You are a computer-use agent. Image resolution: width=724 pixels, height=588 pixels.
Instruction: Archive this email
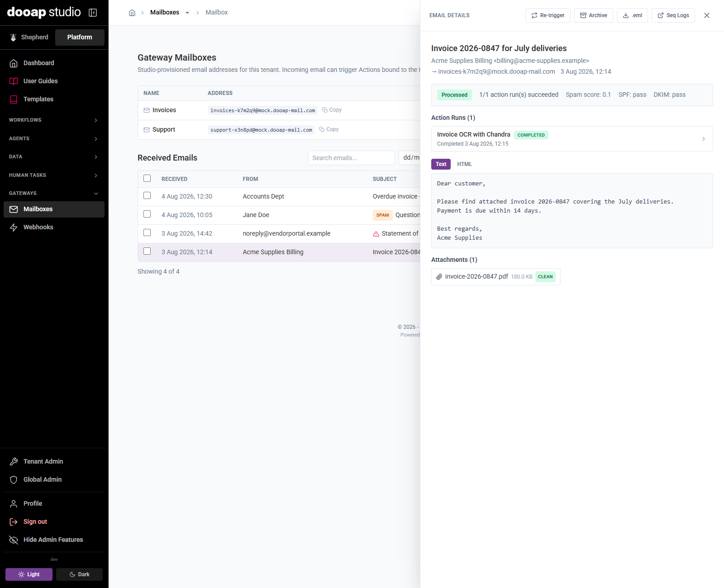pyautogui.click(x=594, y=15)
